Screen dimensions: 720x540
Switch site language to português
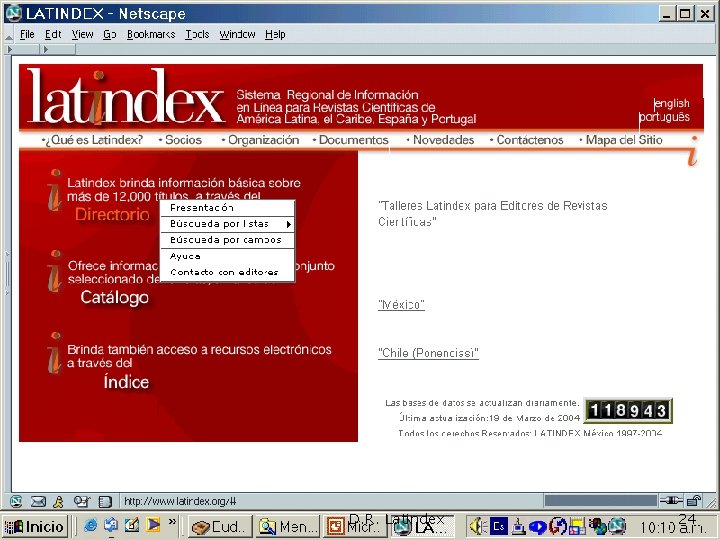click(664, 117)
